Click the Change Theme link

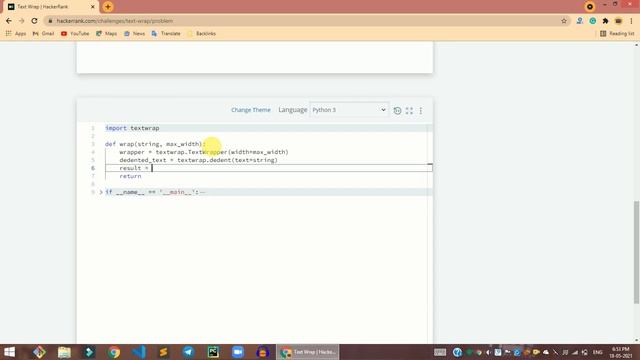251,110
